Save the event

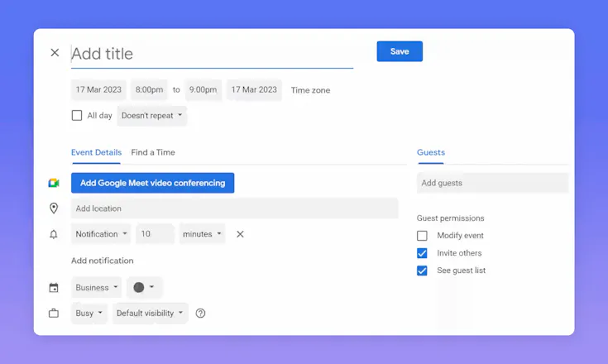400,51
